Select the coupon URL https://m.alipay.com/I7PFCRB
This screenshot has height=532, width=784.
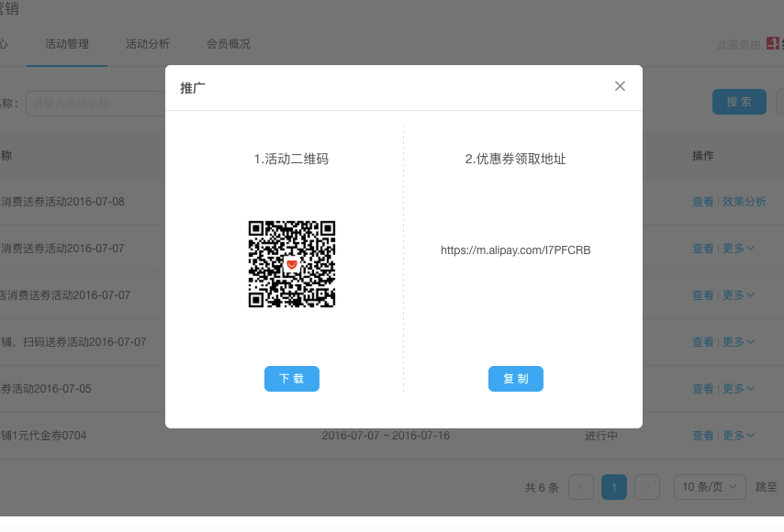tap(516, 250)
